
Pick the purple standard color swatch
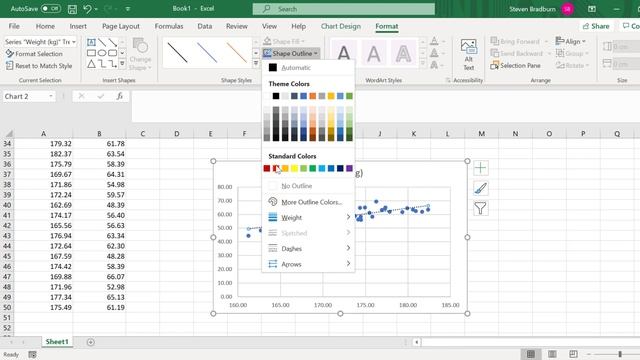coord(349,168)
